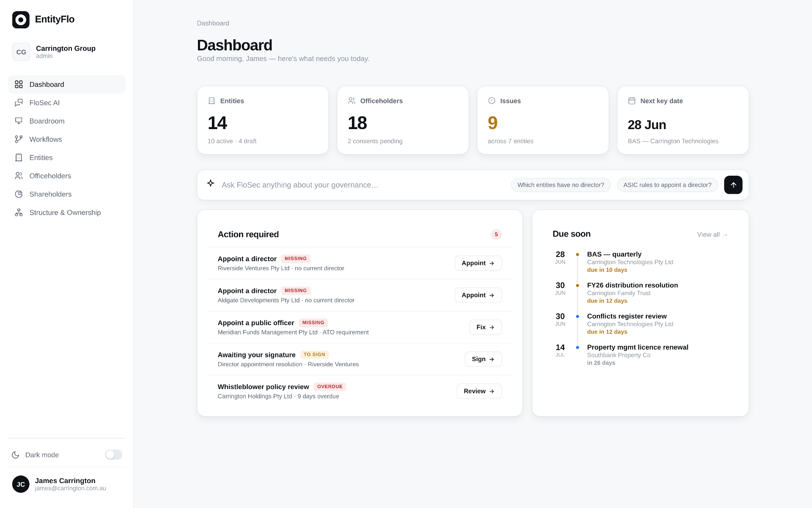This screenshot has width=812, height=508.
Task: Select 'Which entities have no director?' suggestion
Action: point(561,185)
